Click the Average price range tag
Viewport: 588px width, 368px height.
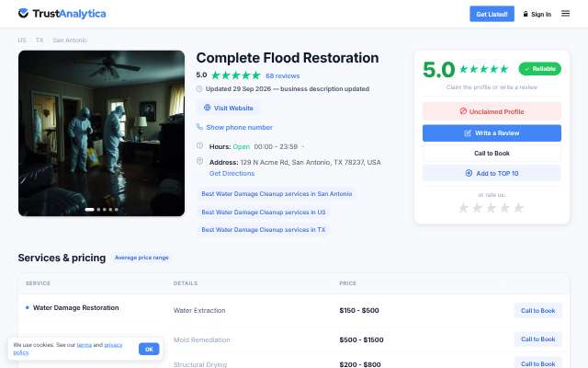(141, 258)
